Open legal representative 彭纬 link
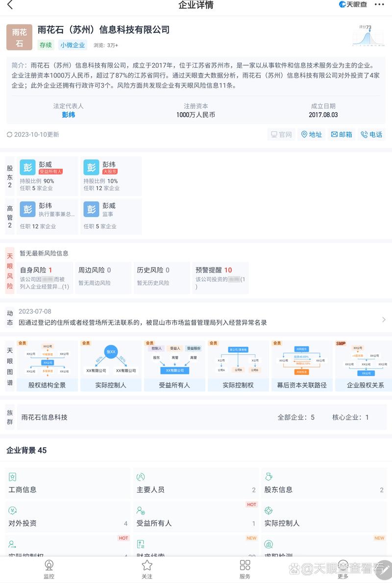Viewport: 392px width, 583px height. (69, 115)
